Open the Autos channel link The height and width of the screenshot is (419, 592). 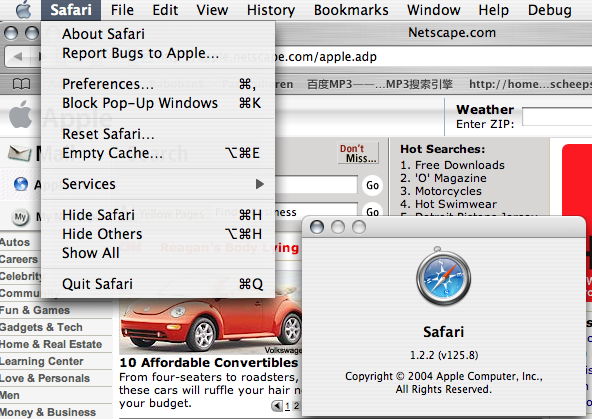point(15,242)
